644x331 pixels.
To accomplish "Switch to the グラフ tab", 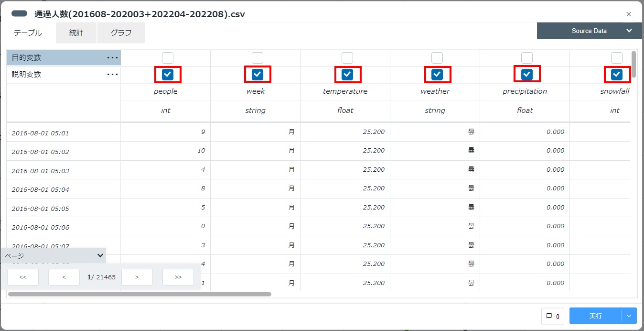I will coord(121,33).
